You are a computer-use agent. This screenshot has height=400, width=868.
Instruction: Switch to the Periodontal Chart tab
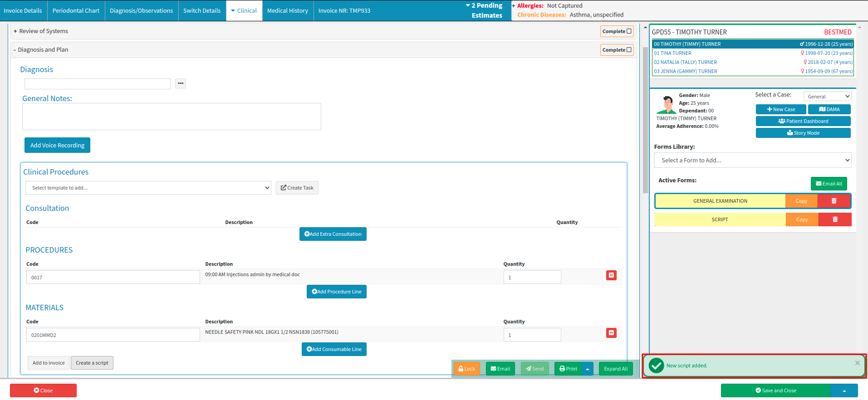(76, 10)
